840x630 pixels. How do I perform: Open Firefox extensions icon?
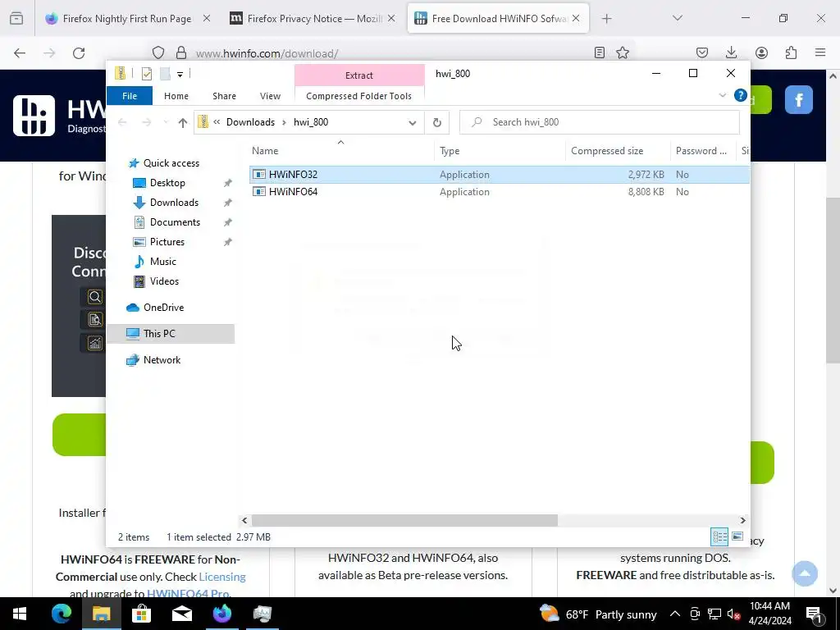pyautogui.click(x=791, y=52)
